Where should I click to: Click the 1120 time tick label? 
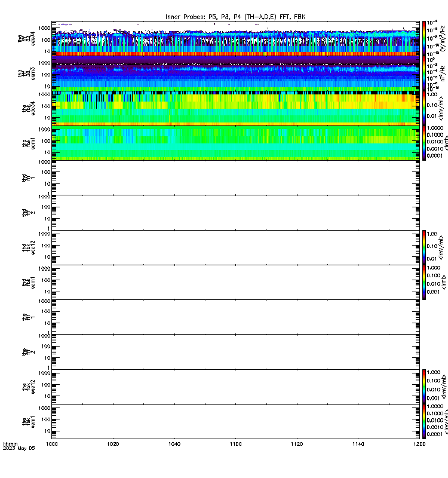click(297, 444)
